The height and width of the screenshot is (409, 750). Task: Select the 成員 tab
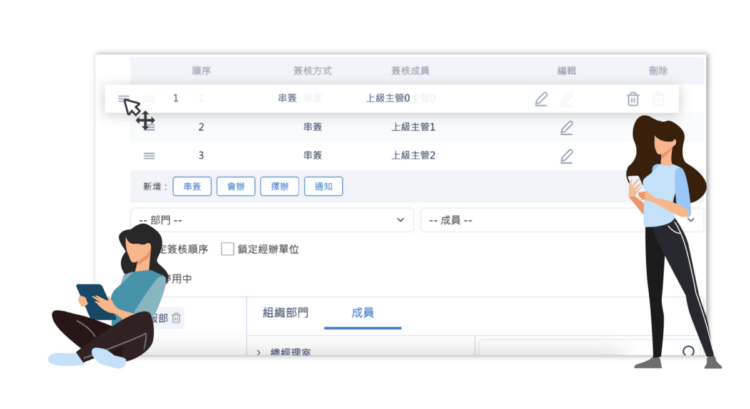point(362,312)
